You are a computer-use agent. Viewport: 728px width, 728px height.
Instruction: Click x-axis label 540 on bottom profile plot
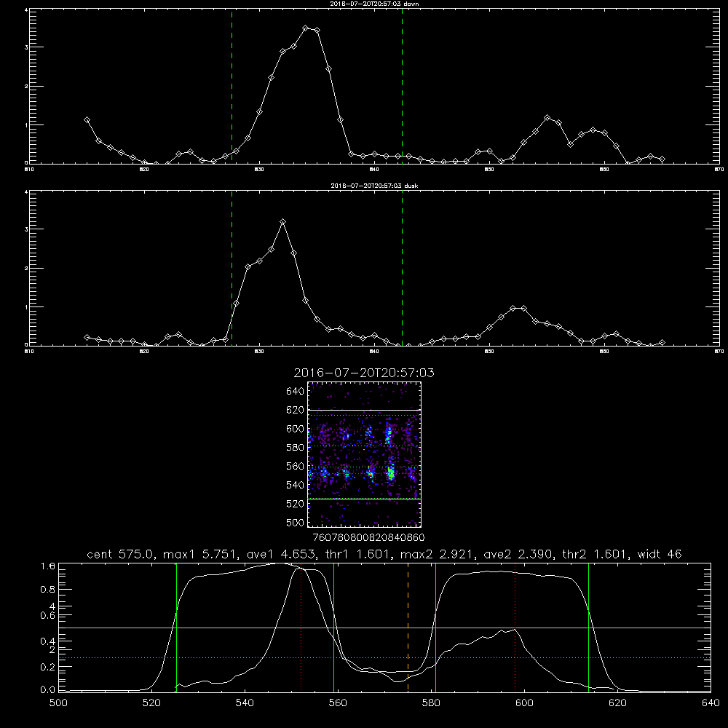(x=245, y=703)
